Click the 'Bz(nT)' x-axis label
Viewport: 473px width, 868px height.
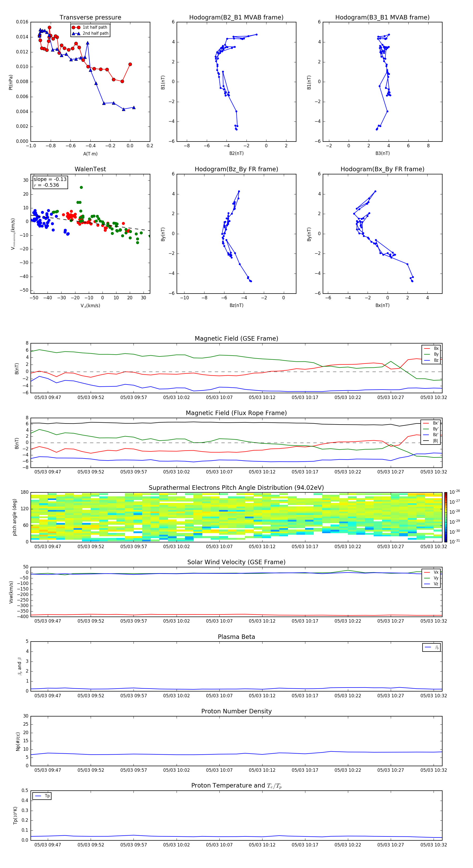236,305
